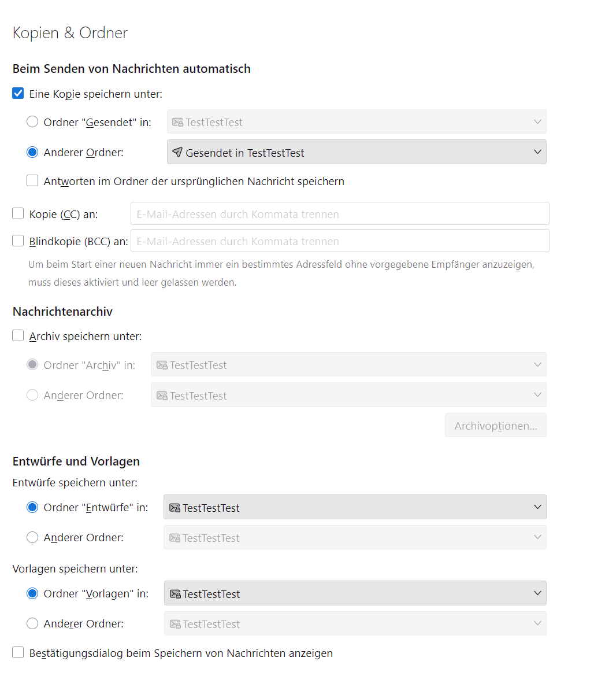Check "Archiv speichern unter" option
616x676 pixels.
coord(18,336)
